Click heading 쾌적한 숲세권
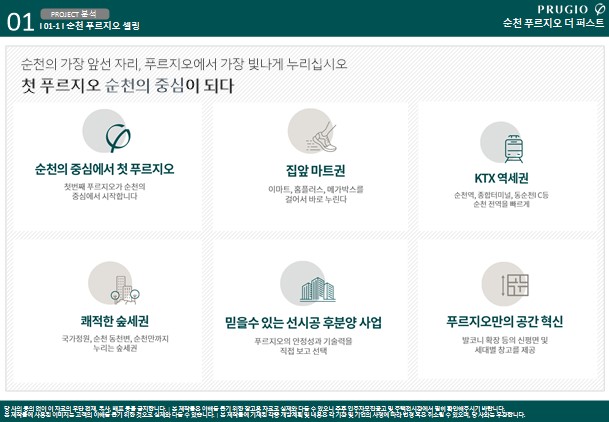 (x=115, y=321)
